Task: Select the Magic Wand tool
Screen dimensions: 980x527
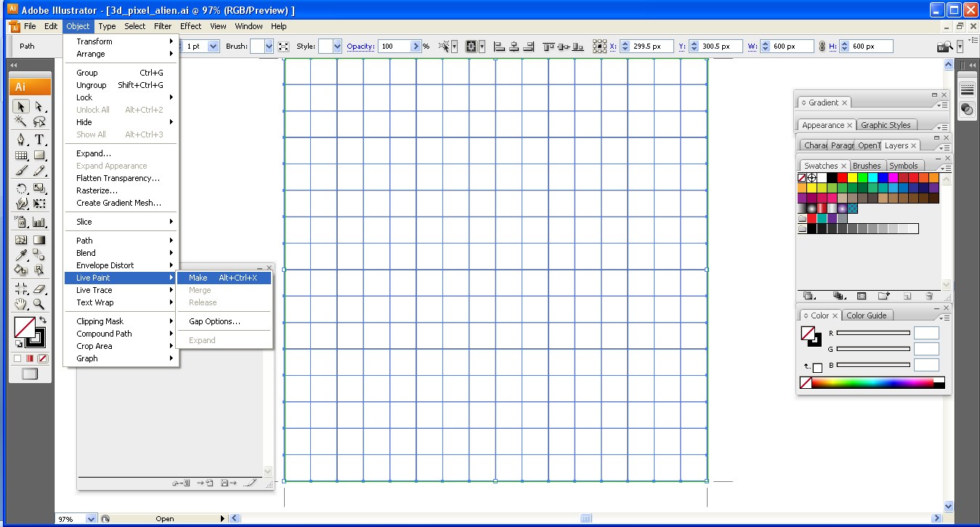Action: pyautogui.click(x=21, y=122)
